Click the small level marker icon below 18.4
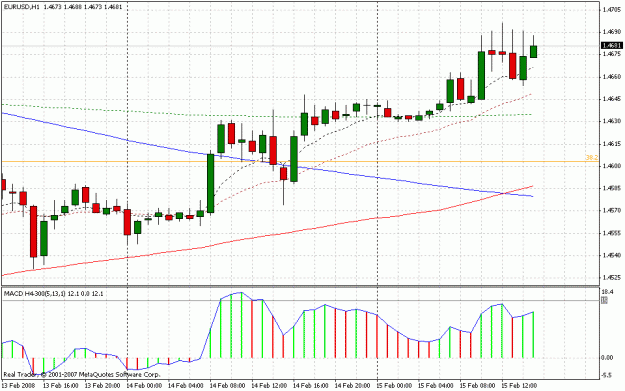Image resolution: width=625 pixels, height=391 pixels. point(604,300)
